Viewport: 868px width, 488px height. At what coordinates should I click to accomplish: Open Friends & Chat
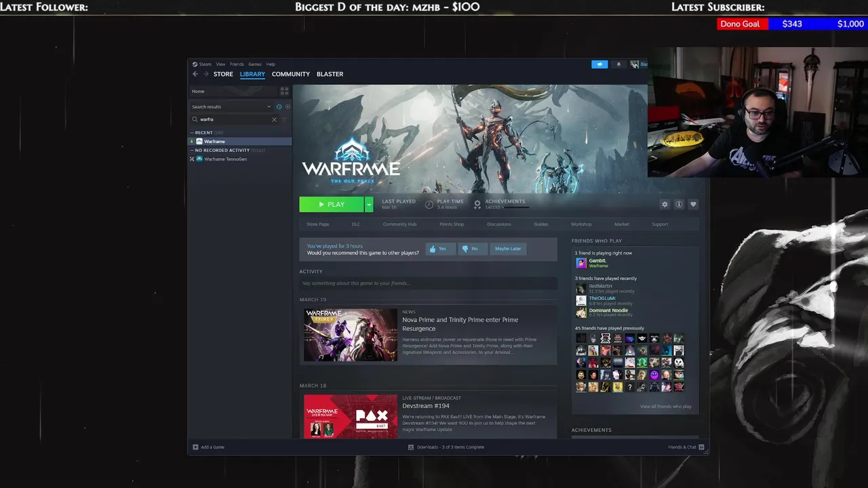tap(686, 447)
